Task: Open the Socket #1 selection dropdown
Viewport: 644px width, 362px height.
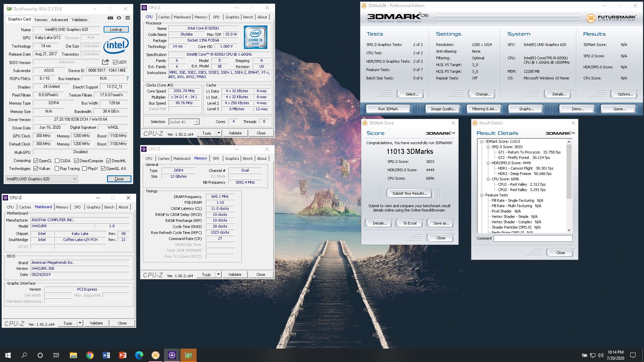Action: tap(184, 122)
